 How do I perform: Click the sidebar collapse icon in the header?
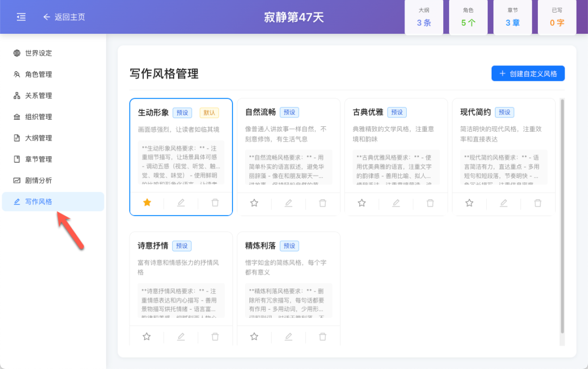(21, 16)
